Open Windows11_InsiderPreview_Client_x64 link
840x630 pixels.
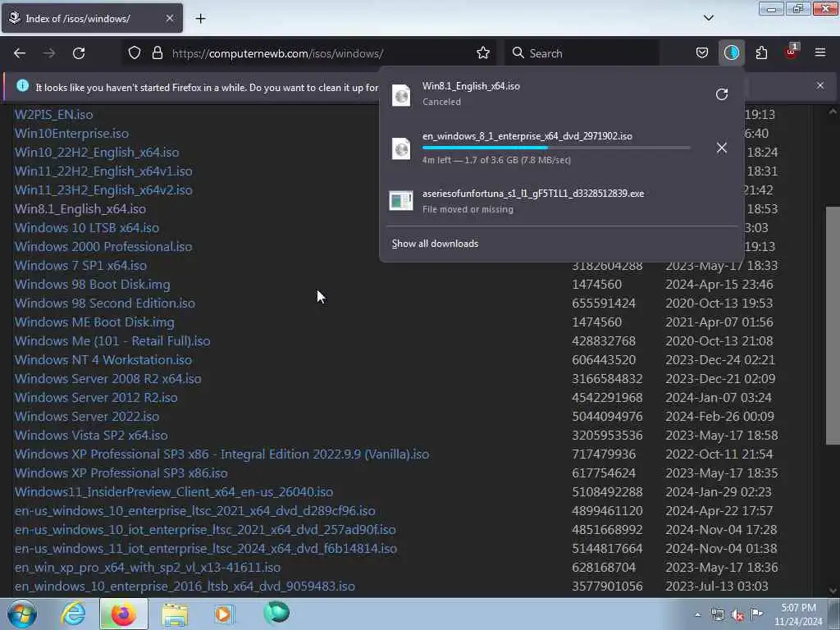[x=174, y=492]
